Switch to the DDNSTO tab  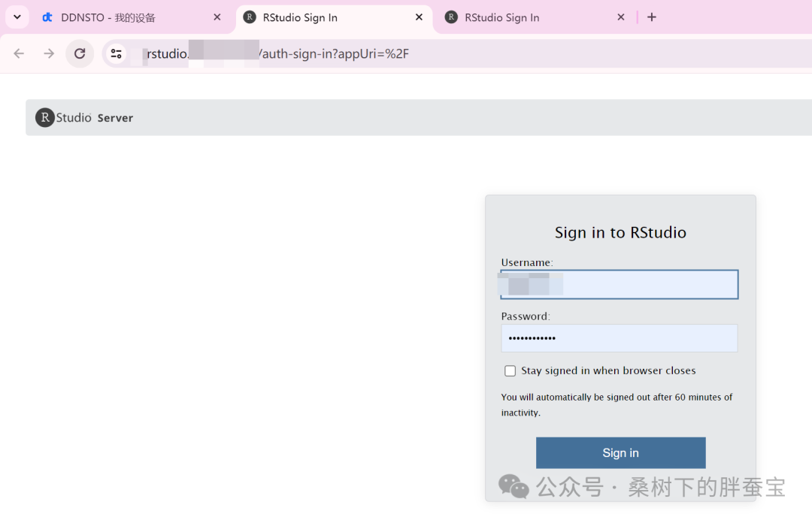pos(132,17)
